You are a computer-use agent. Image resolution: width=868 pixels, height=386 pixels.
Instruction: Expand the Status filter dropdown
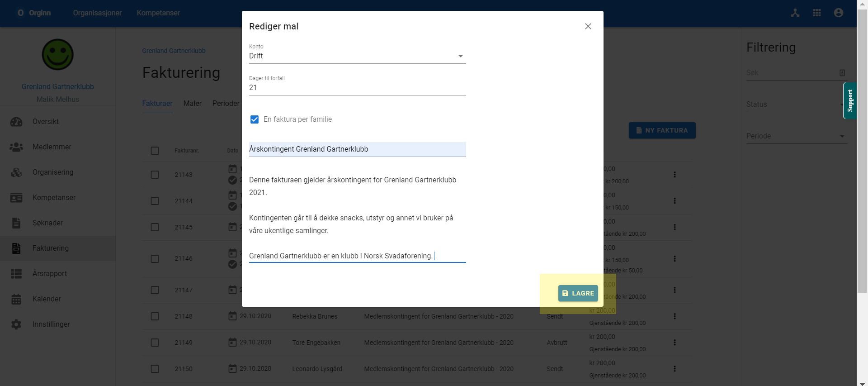click(797, 105)
